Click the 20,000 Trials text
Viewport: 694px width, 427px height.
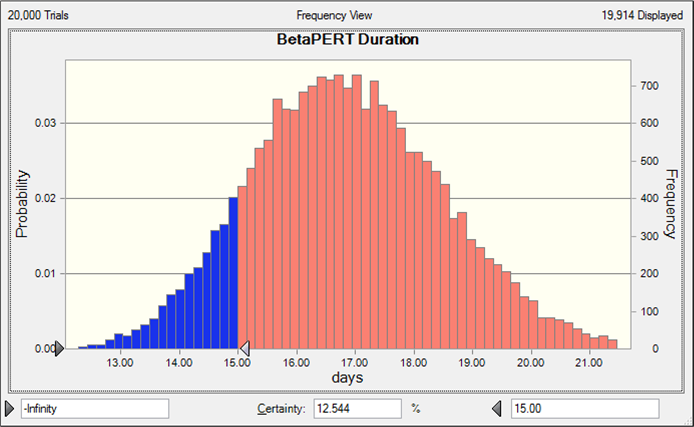(x=38, y=15)
